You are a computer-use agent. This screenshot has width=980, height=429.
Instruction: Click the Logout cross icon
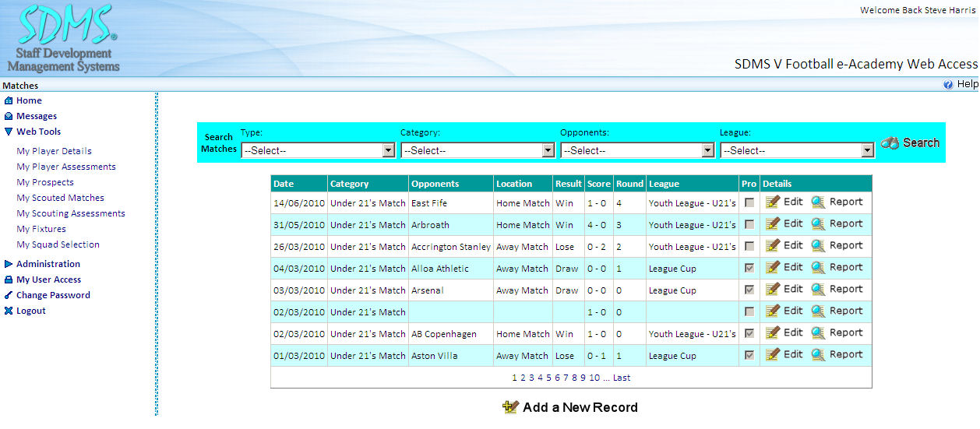[x=9, y=311]
